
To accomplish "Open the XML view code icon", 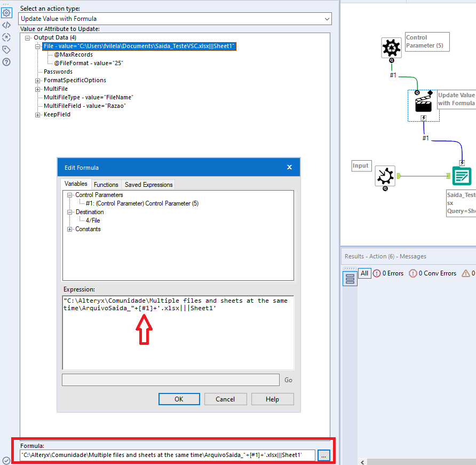I will 6,25.
